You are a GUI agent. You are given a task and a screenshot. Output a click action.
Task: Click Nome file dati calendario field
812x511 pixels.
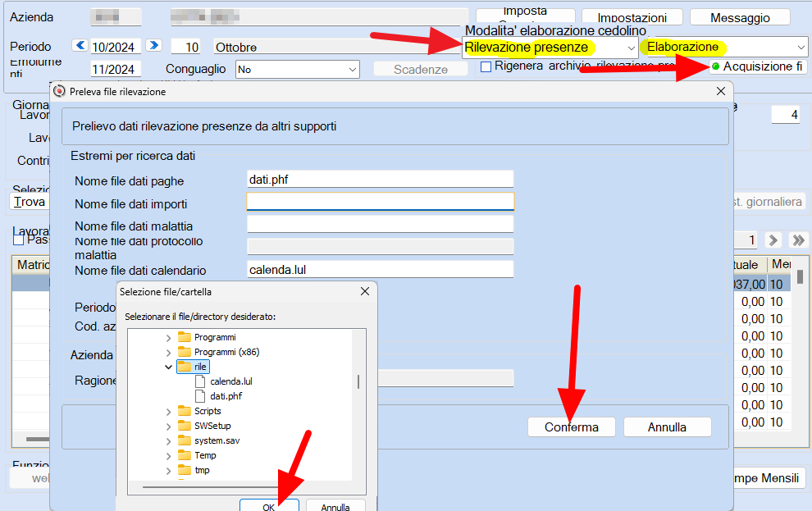pos(380,269)
